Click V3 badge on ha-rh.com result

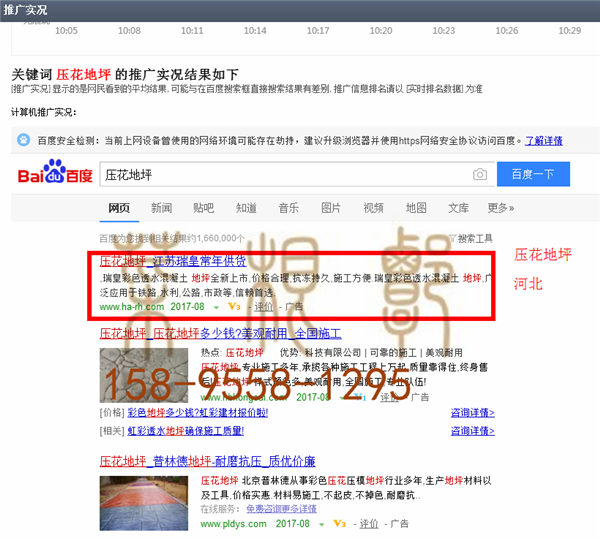pos(234,307)
